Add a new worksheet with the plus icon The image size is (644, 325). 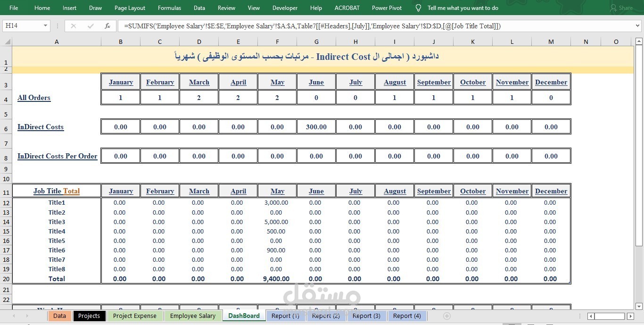tap(446, 316)
